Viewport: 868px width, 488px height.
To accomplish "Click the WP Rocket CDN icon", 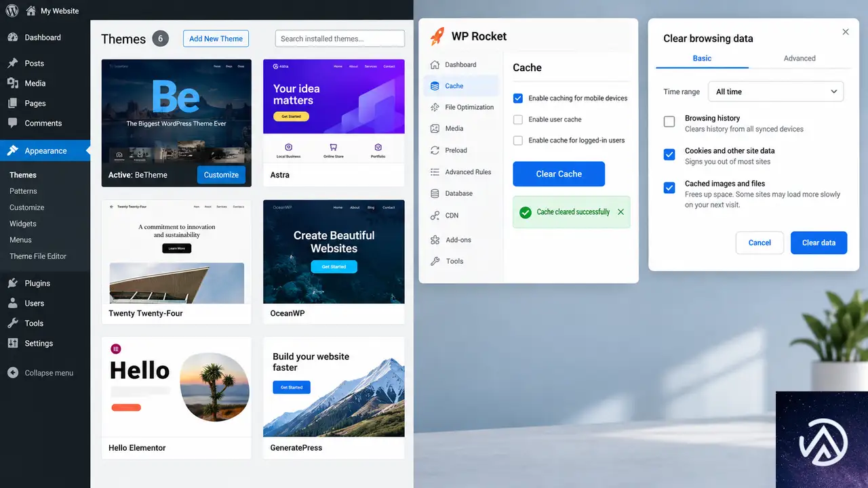I will pos(435,216).
